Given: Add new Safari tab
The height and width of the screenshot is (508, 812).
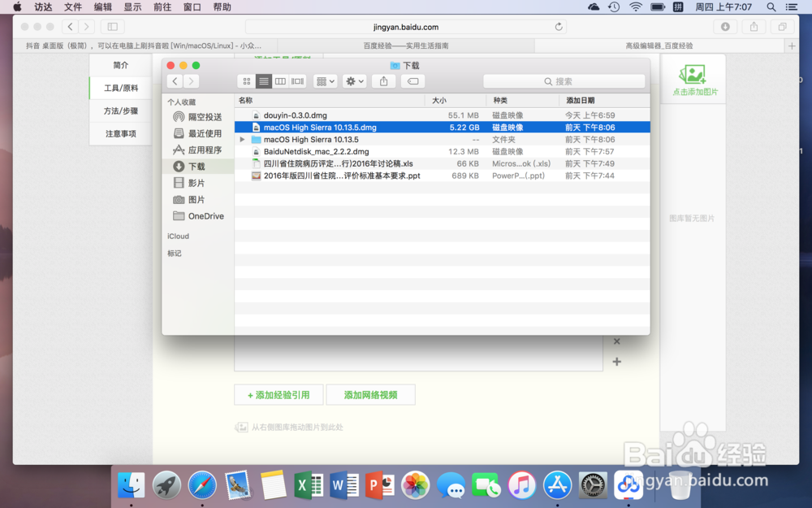Looking at the screenshot, I should click(x=792, y=46).
